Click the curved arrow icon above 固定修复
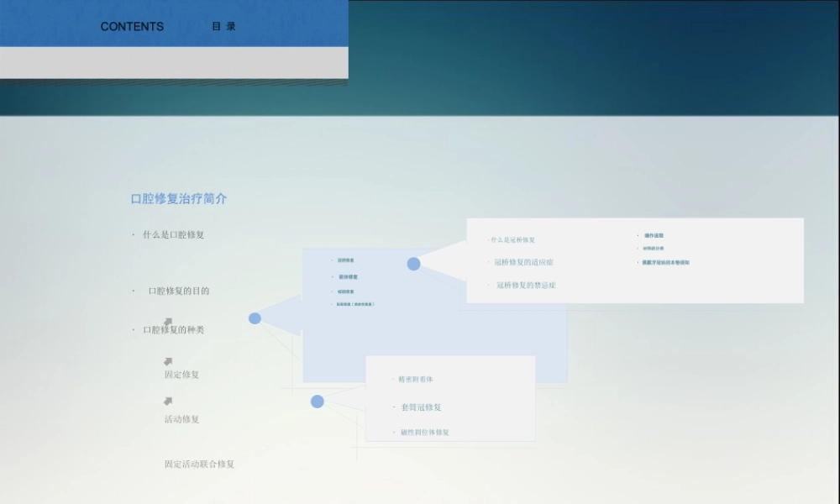Viewport: 840px width, 504px height. (168, 360)
